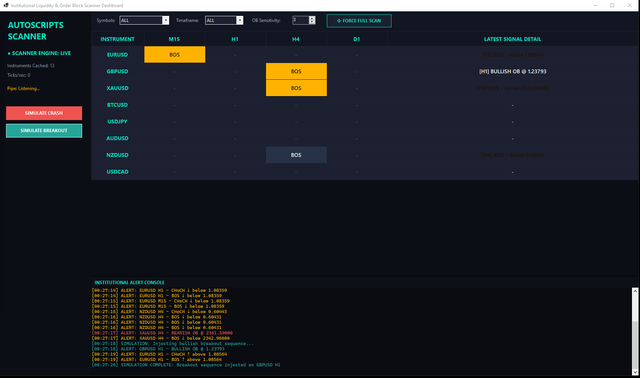
Task: Click the USDJPY M15 empty cell
Action: [x=175, y=122]
